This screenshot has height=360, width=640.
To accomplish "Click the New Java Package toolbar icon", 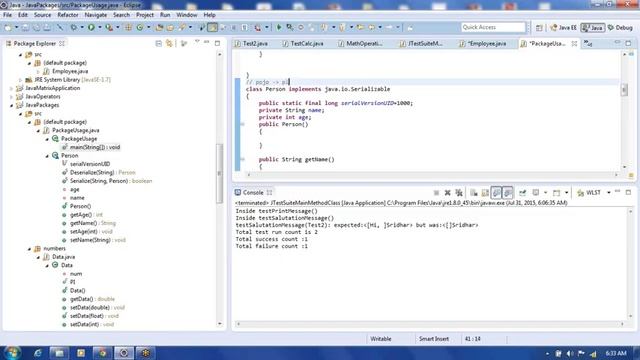I will [128, 27].
